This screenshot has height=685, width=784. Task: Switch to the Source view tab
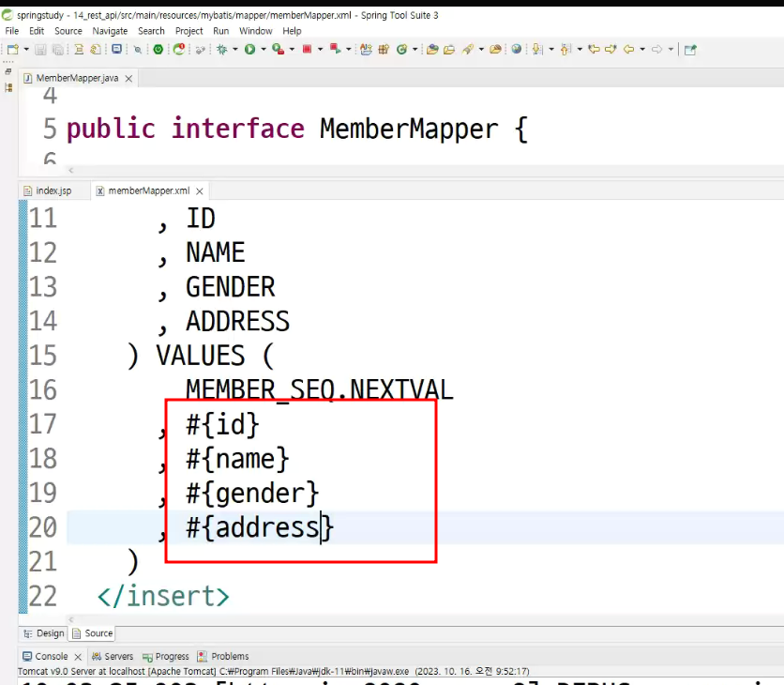[x=93, y=633]
